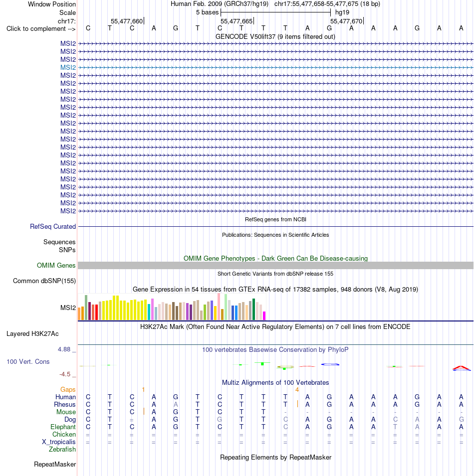Viewport: 474px width, 476px height.
Task: Click the 4.88 PhyloP upper scale value
Action: pyautogui.click(x=64, y=349)
